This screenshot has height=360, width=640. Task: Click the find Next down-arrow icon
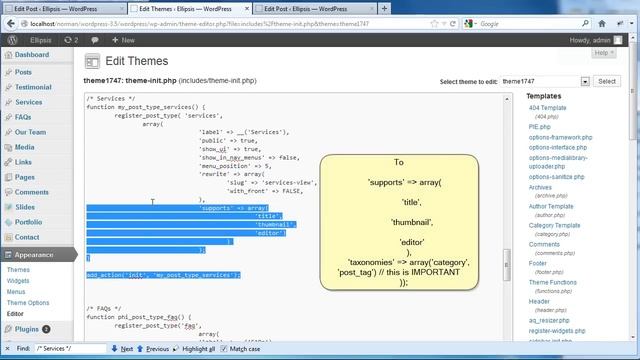pyautogui.click(x=114, y=349)
